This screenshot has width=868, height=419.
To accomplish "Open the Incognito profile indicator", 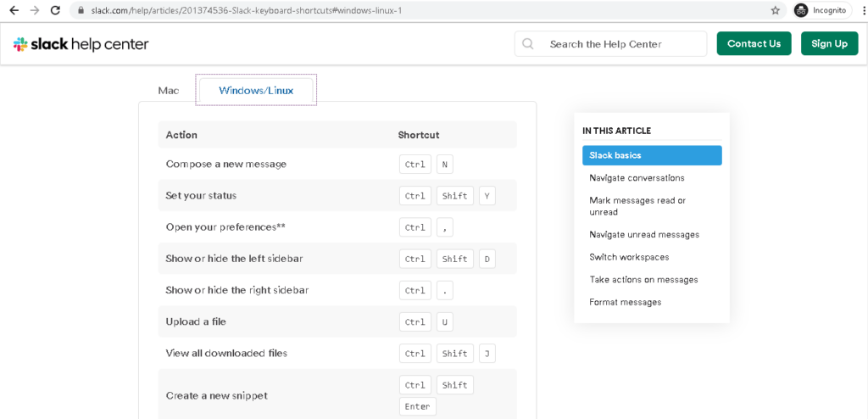I will (x=821, y=10).
